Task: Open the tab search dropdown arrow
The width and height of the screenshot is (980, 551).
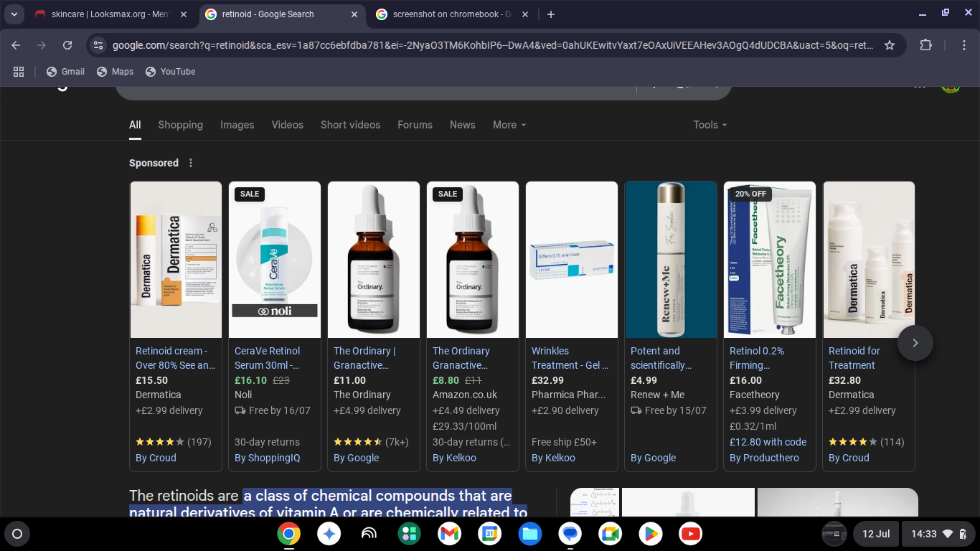Action: coord(14,14)
